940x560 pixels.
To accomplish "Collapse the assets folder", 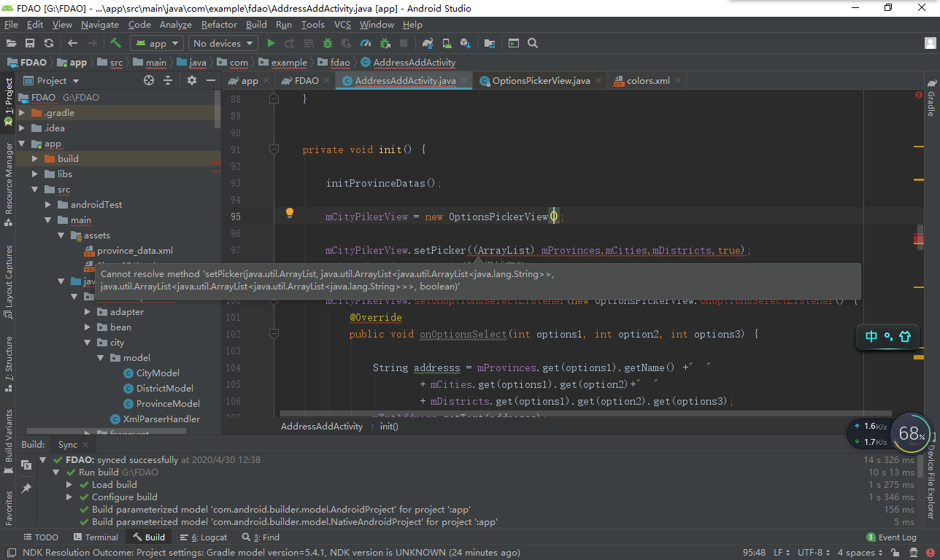I will coord(61,236).
